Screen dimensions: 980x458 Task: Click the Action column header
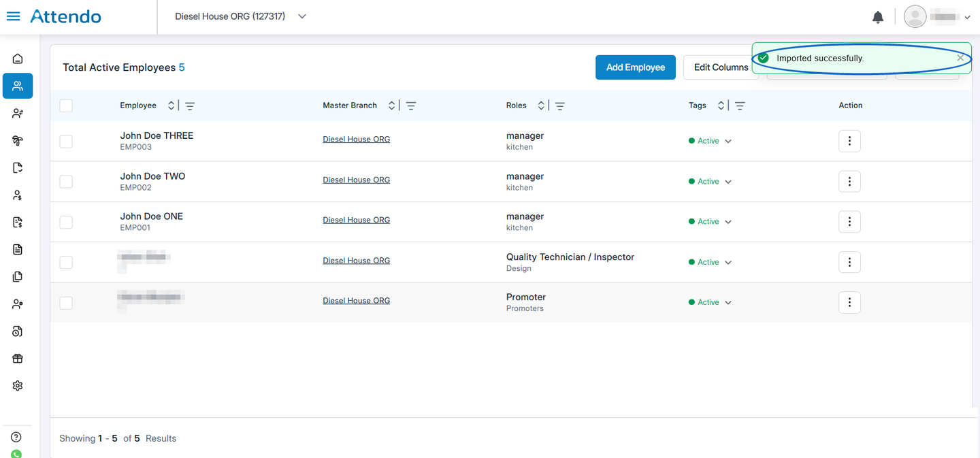851,105
